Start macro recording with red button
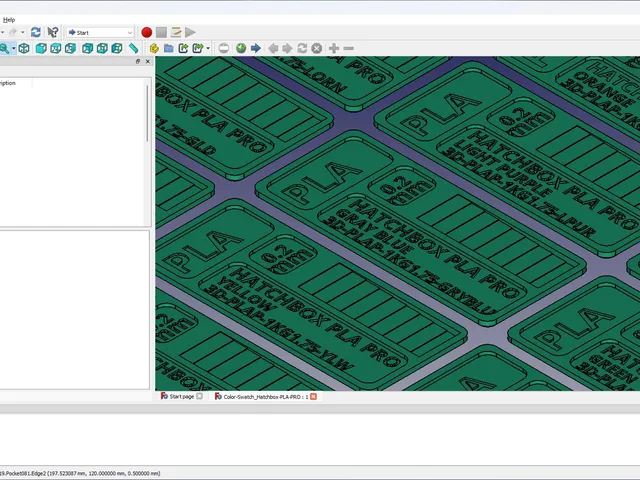 (147, 32)
